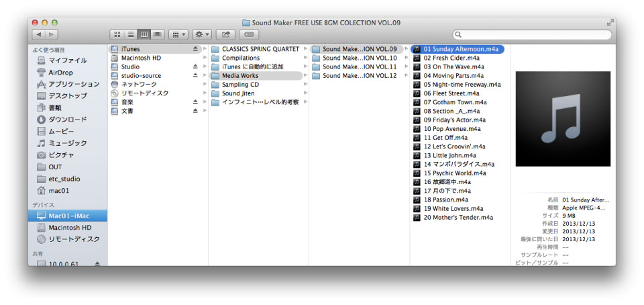Expand the Sound Jiten folder arrow
This screenshot has height=305, width=644.
[305, 93]
